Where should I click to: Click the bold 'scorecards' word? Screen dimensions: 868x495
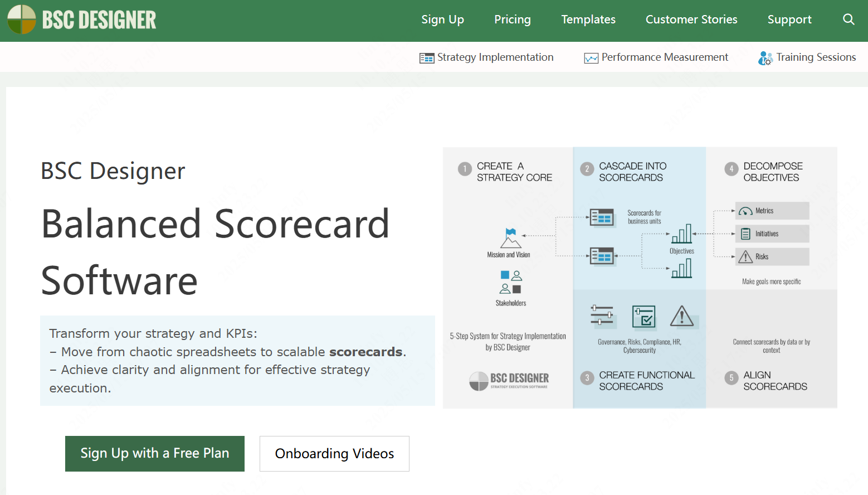366,352
